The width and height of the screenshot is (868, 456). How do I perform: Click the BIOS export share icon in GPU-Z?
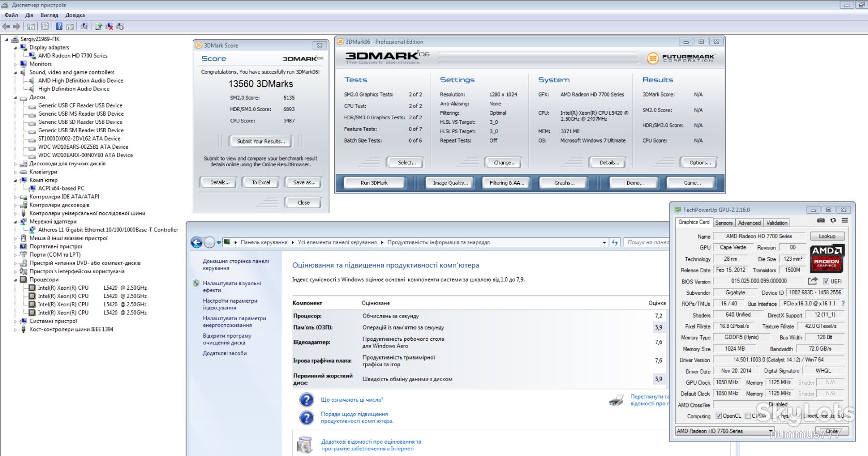click(813, 281)
